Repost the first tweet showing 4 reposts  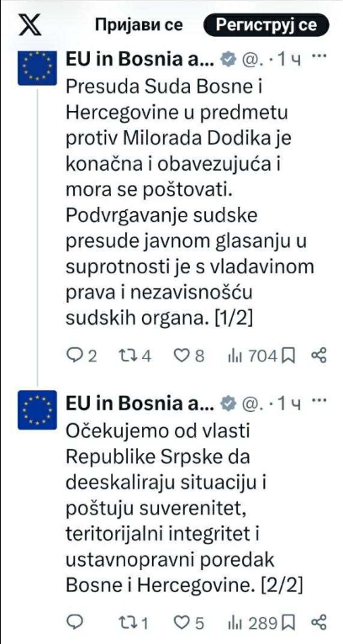(x=135, y=356)
